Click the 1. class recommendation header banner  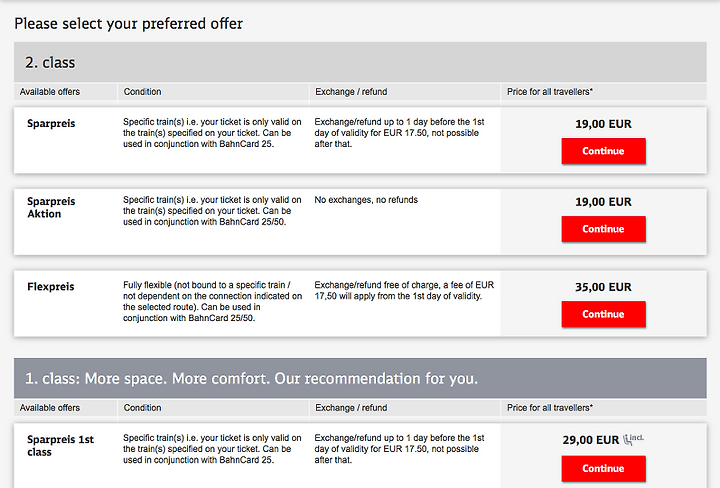[x=360, y=378]
